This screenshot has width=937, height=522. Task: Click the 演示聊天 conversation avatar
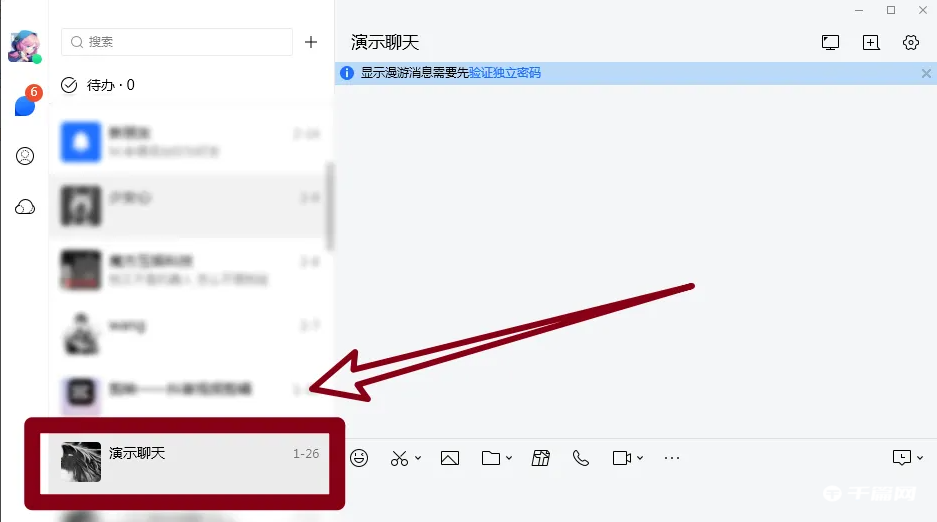point(81,462)
